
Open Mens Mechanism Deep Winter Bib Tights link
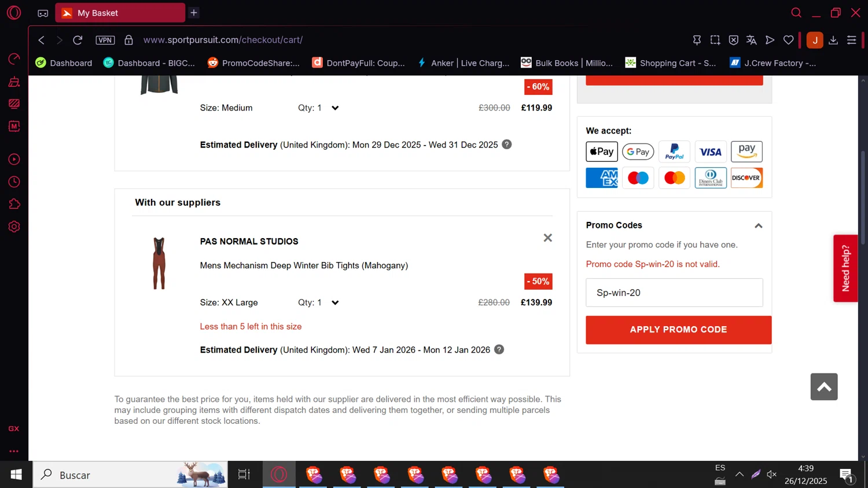point(304,265)
